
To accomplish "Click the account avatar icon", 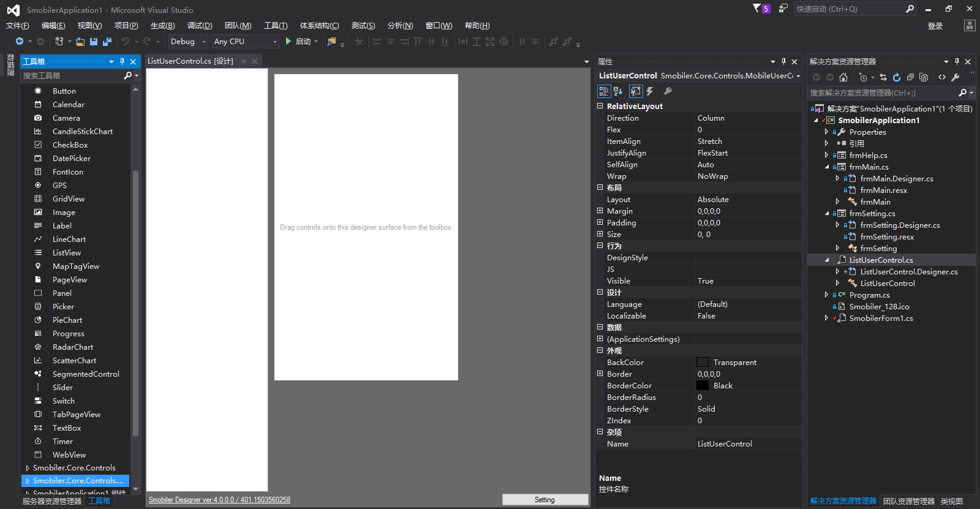I will point(970,25).
